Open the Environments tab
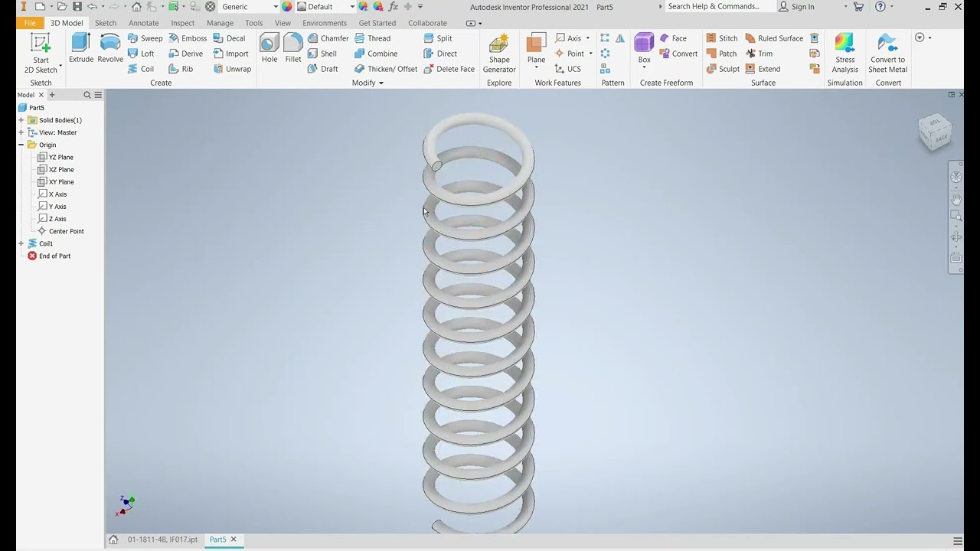The image size is (980, 551). [x=325, y=23]
